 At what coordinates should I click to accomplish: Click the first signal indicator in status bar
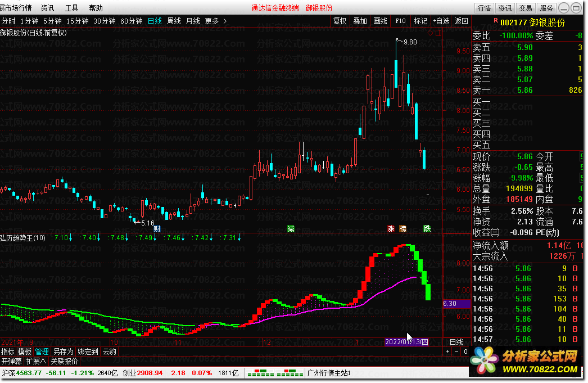(x=261, y=373)
